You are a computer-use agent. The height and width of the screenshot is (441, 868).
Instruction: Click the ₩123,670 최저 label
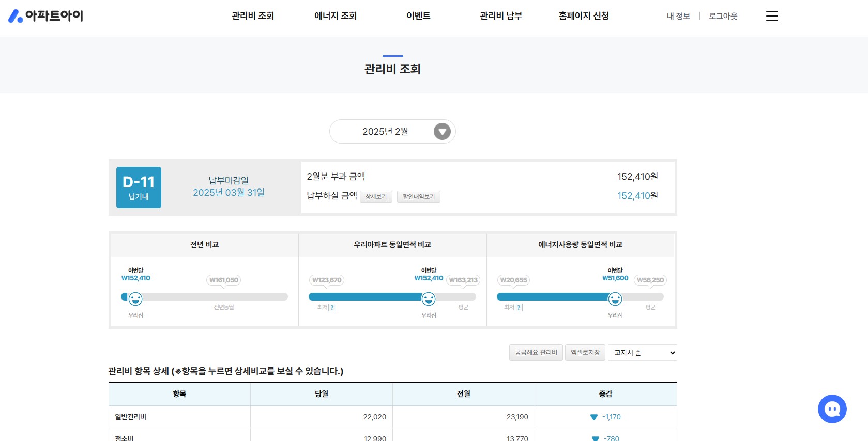coord(327,280)
